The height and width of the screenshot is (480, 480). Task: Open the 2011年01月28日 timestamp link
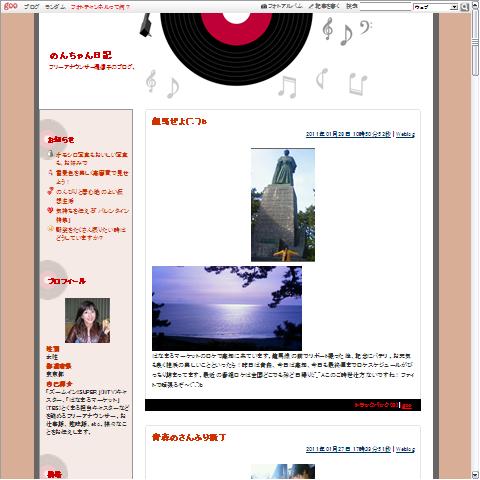tap(348, 134)
